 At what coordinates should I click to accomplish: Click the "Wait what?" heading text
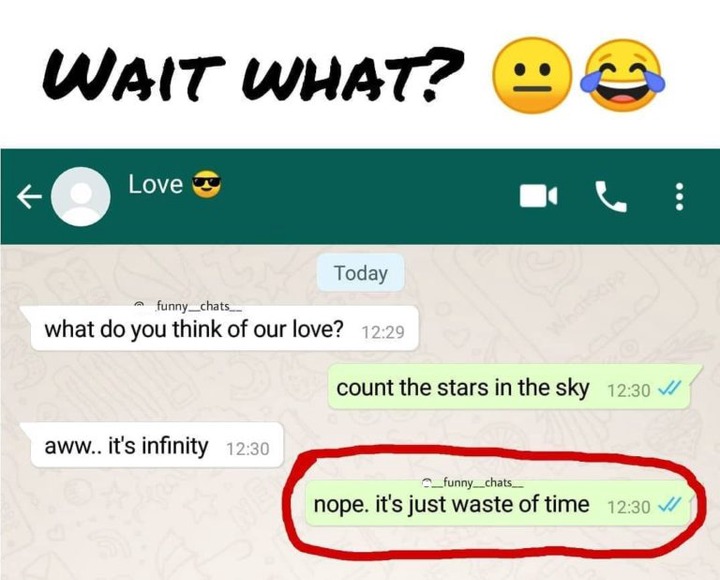point(253,74)
